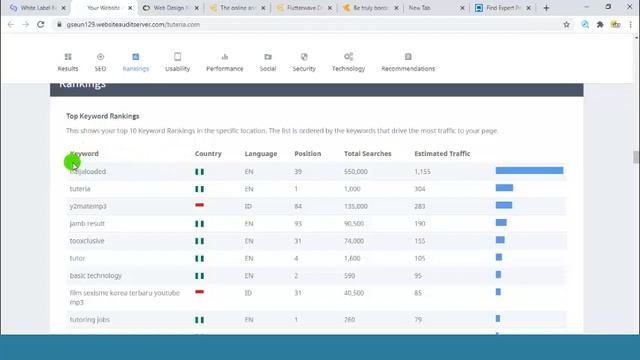Open a new browser tab
The image size is (640, 360).
coord(546,8)
